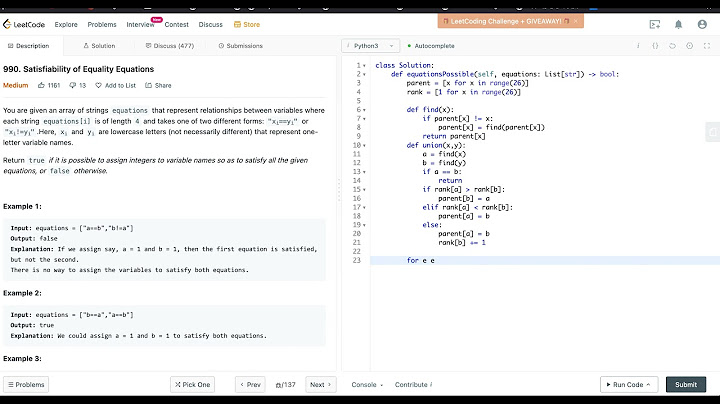Toggle the Autocomplete option
The image size is (720, 404).
431,46
